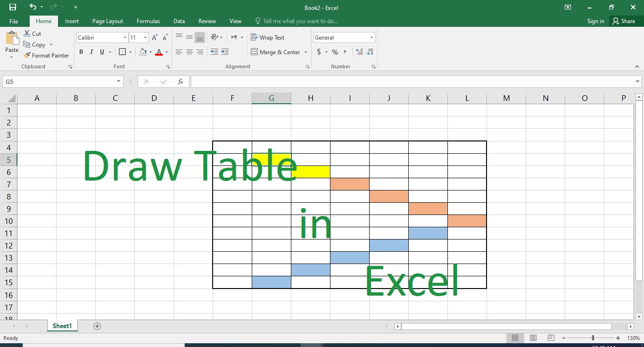Open the Name Box dropdown arrow
The width and height of the screenshot is (644, 347).
pyautogui.click(x=118, y=82)
